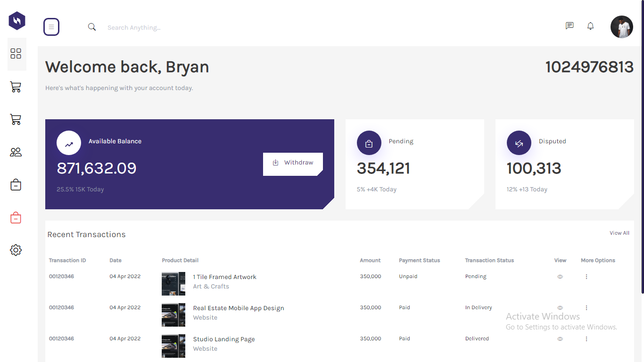Open the black shopping bag sidebar icon
Image resolution: width=644 pixels, height=362 pixels.
pyautogui.click(x=16, y=185)
